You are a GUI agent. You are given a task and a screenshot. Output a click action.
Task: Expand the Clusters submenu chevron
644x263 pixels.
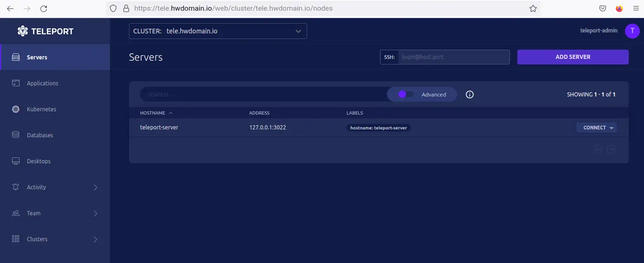(x=96, y=239)
